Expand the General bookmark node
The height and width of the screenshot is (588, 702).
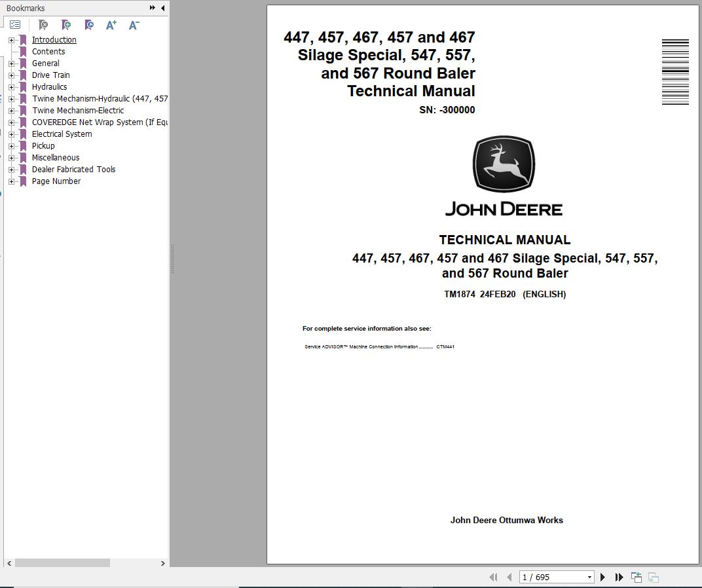[x=11, y=64]
